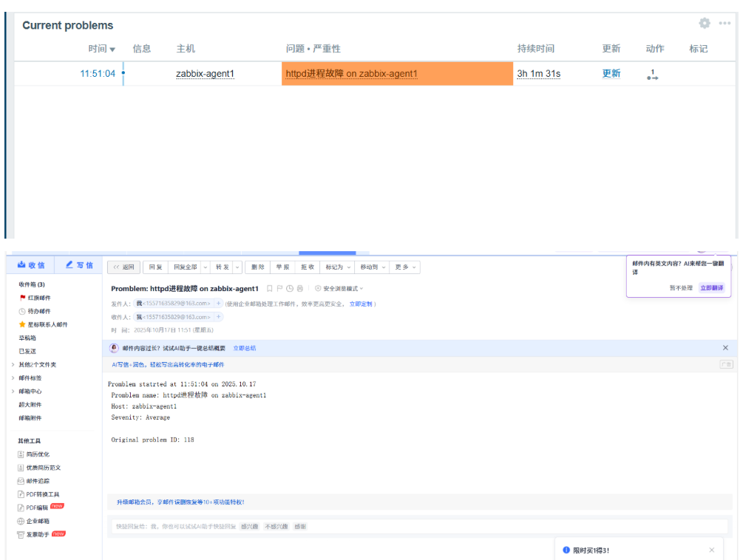740x560 pixels.
Task: Sort problems by 时间 column arrow
Action: [x=112, y=49]
